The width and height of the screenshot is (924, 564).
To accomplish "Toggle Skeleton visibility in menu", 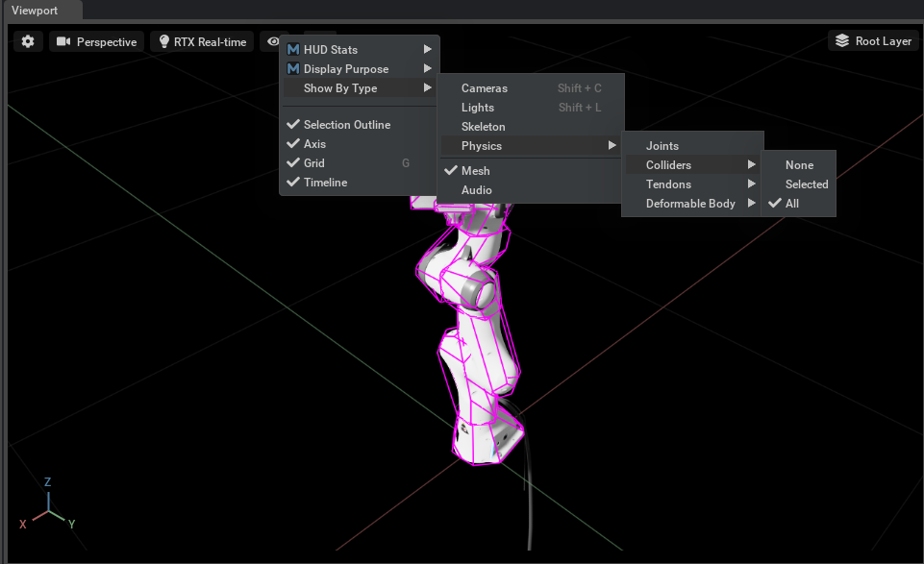I will (483, 127).
